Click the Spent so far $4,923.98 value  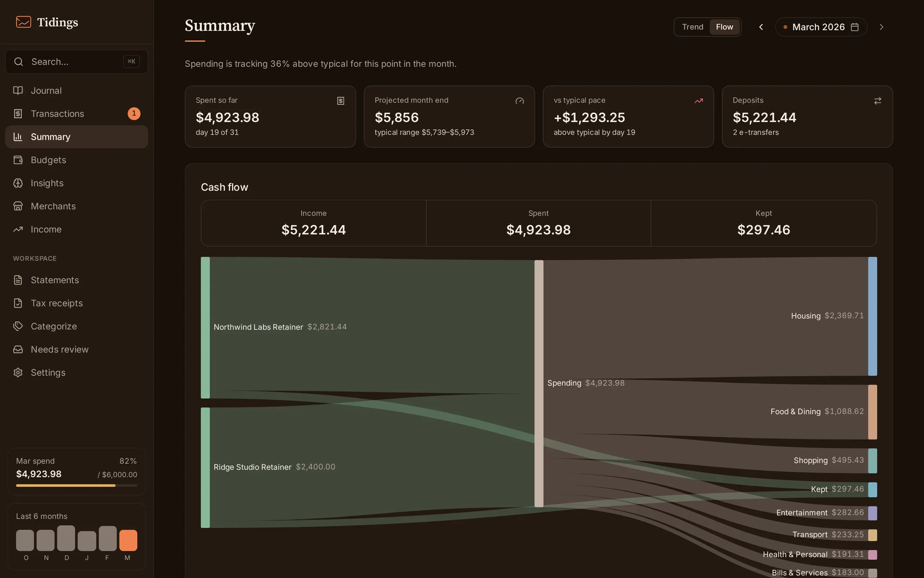[227, 117]
